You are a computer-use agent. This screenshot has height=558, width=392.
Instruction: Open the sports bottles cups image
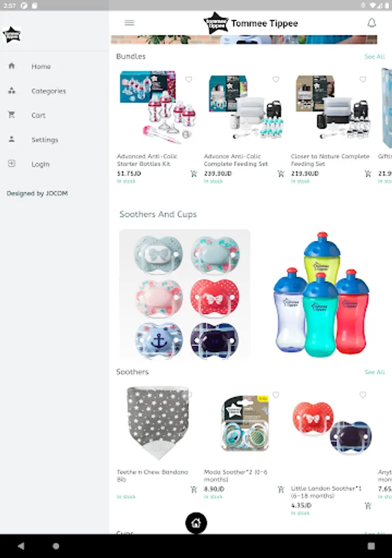pyautogui.click(x=321, y=294)
